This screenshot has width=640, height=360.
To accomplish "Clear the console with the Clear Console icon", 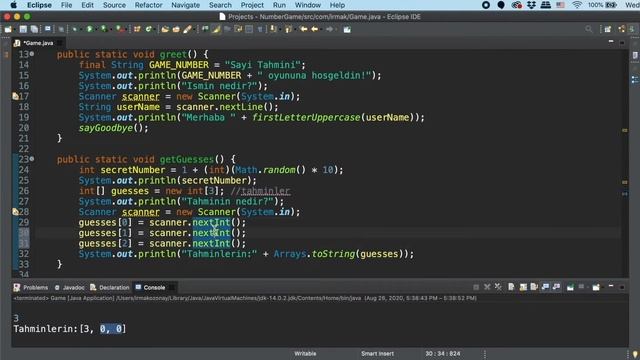I will [511, 287].
